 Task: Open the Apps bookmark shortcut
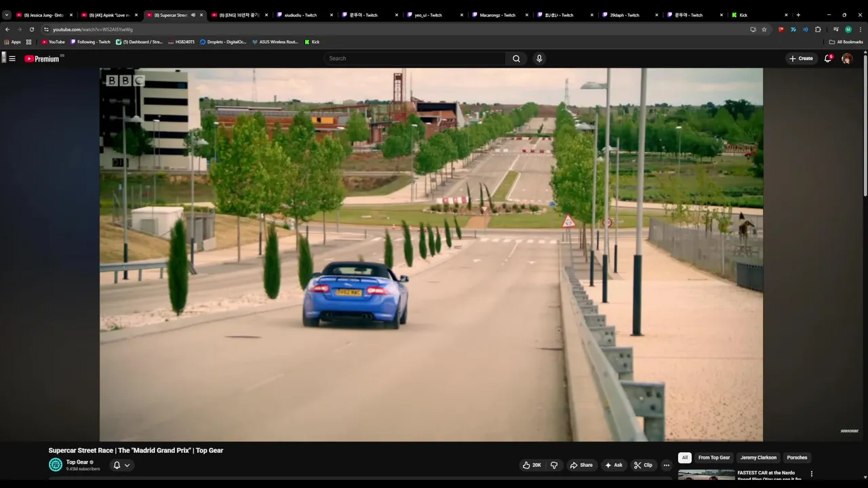click(x=13, y=42)
